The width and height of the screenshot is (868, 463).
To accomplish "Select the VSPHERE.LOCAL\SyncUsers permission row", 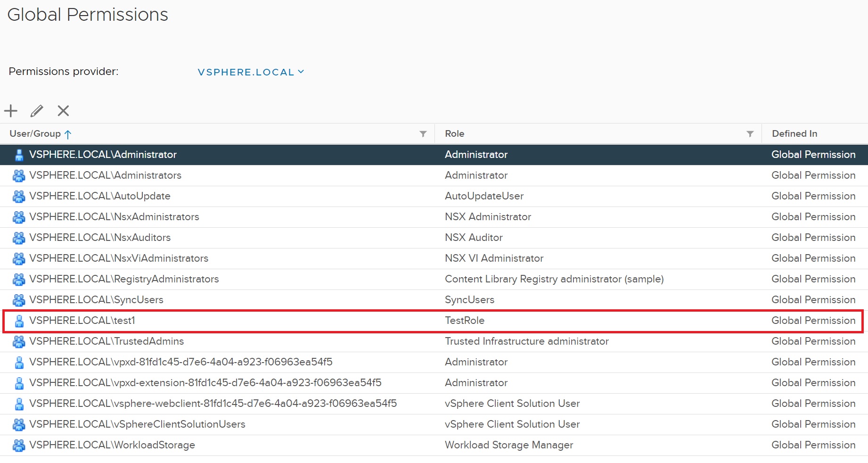I will [96, 300].
